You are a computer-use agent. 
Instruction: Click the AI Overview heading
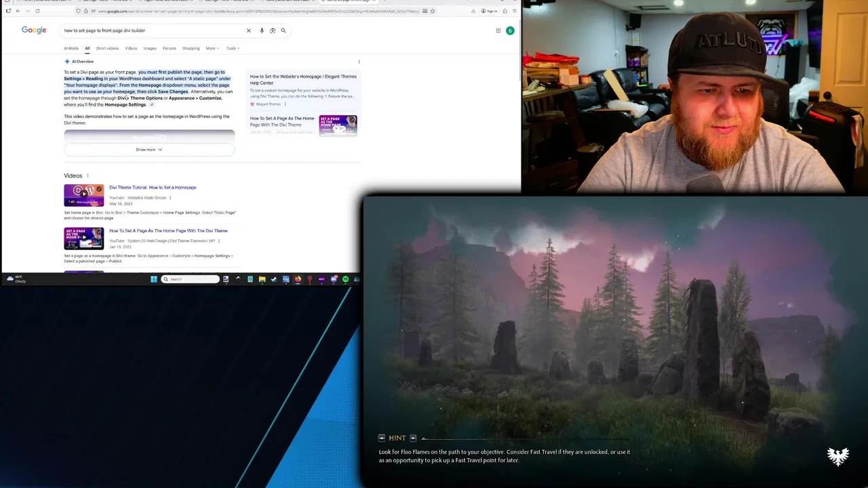83,62
